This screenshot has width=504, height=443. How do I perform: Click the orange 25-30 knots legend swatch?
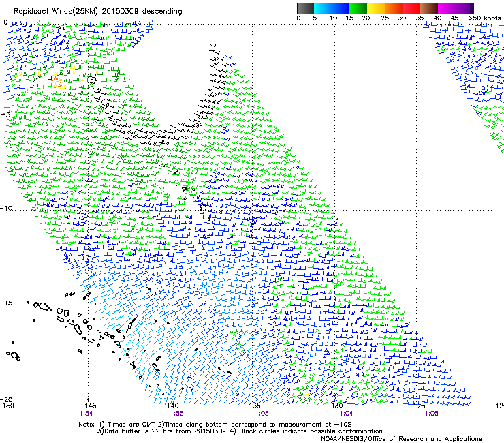394,8
